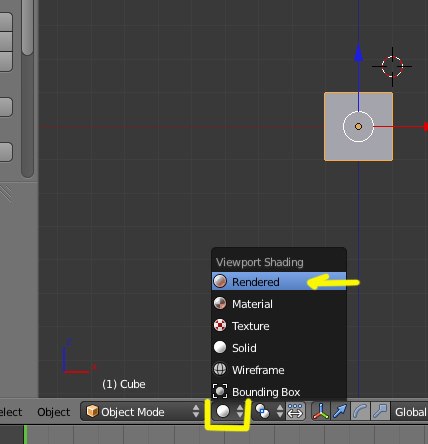
Task: Click the Rendered sphere icon
Action: tap(220, 281)
